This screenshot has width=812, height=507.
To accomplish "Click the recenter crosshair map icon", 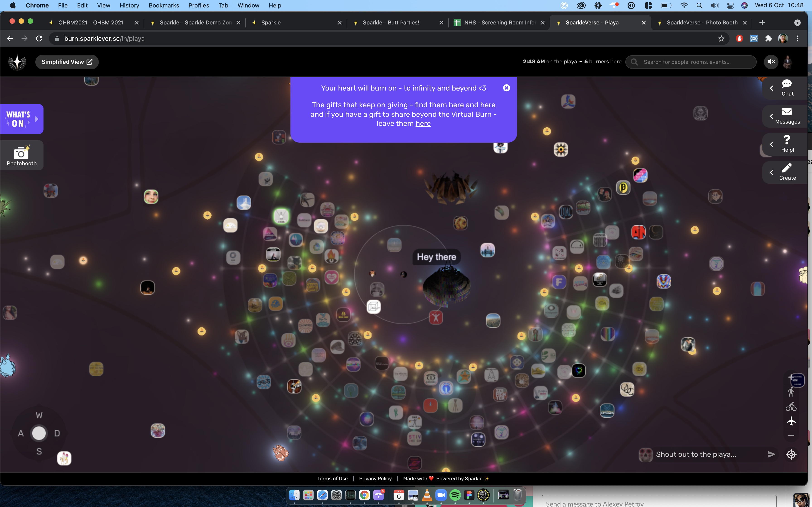I will 791,454.
